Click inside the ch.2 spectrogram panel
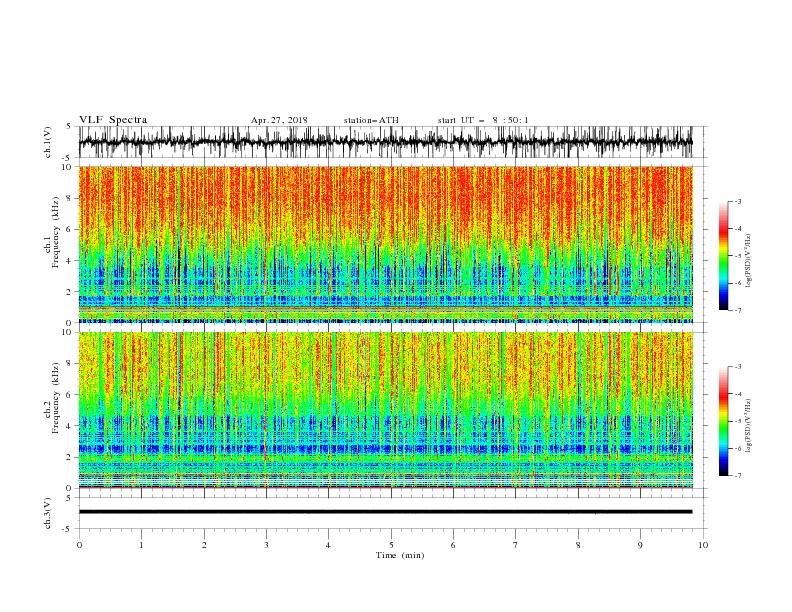Image resolution: width=792 pixels, height=612 pixels. (385, 410)
